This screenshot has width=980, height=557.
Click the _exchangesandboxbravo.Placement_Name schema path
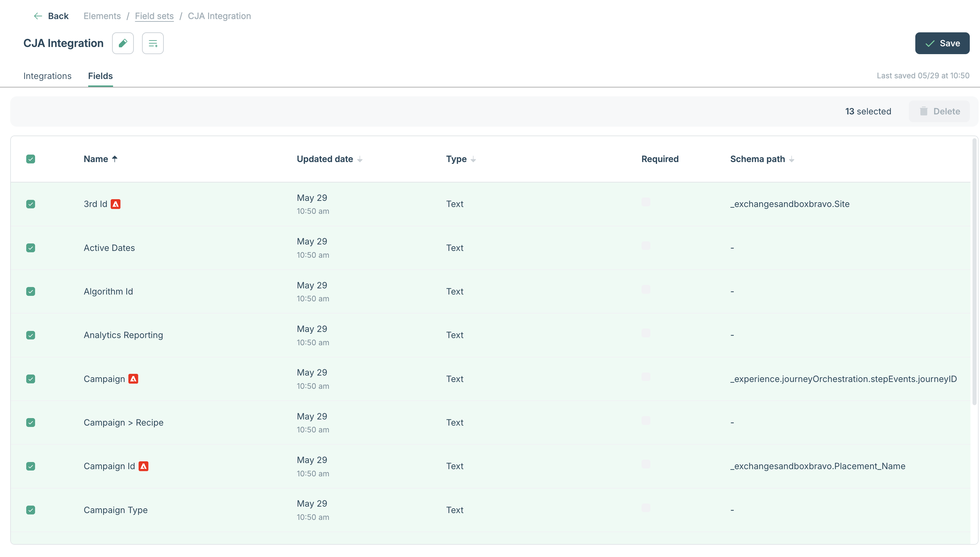pos(818,466)
